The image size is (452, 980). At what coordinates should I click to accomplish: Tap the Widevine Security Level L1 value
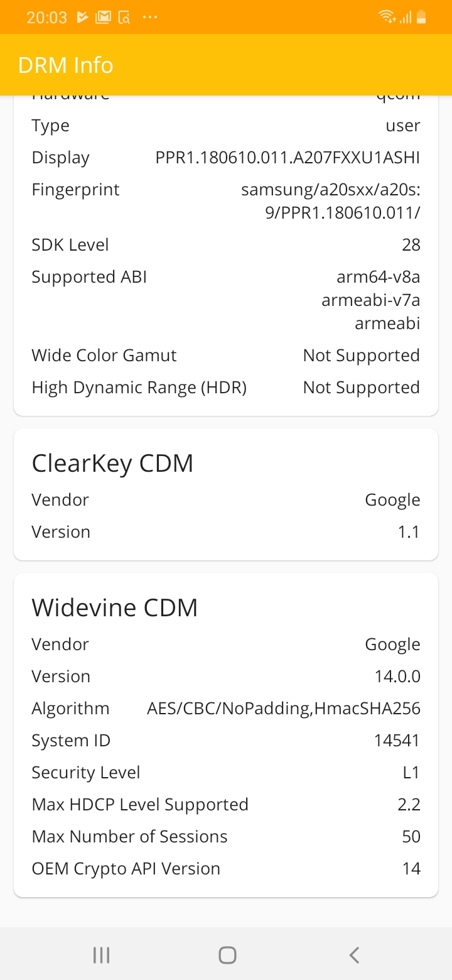411,772
